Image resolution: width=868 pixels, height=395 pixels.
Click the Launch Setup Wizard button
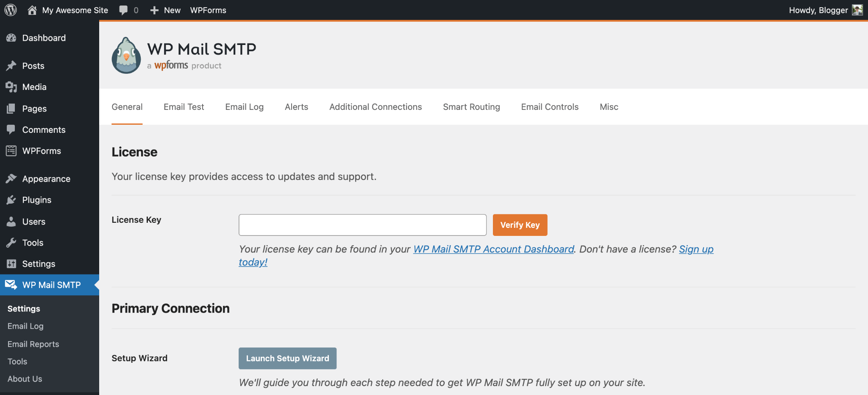[287, 359]
